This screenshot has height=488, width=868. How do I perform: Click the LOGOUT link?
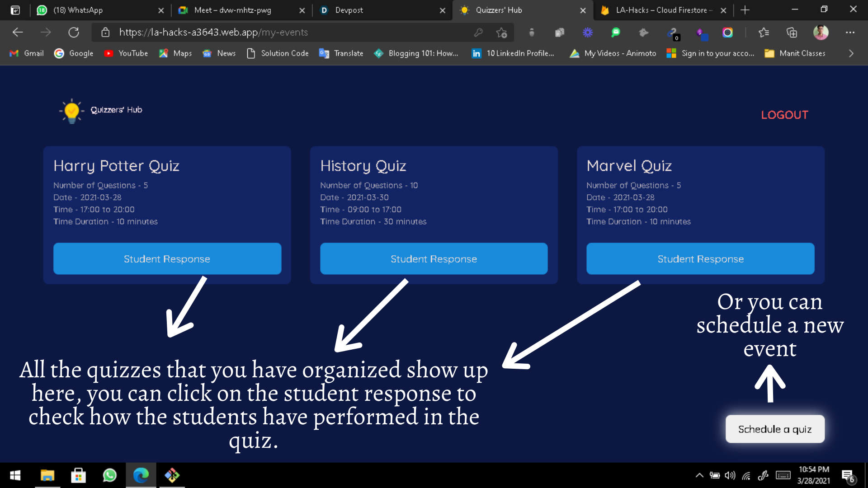coord(784,115)
